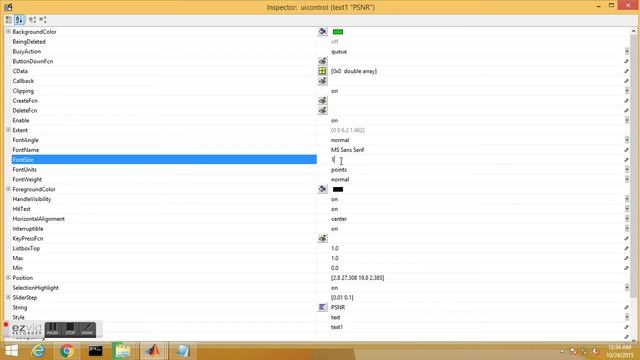640x360 pixels.
Task: Open the HandleVisibility value dropdown
Action: coord(627,199)
